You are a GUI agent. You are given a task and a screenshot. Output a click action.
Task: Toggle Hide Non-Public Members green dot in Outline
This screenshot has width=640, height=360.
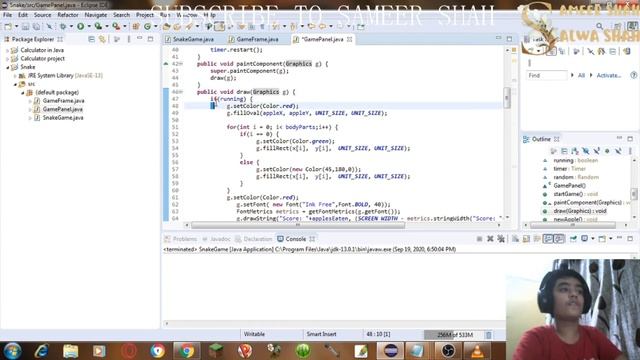[607, 151]
